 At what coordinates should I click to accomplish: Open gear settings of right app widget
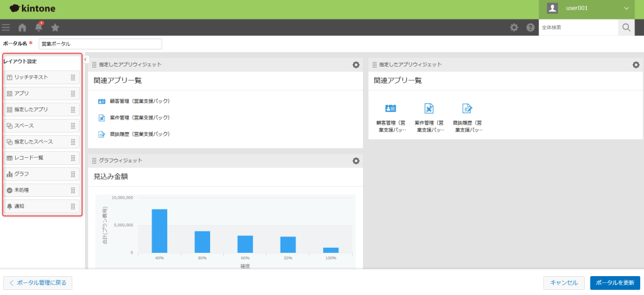point(636,65)
